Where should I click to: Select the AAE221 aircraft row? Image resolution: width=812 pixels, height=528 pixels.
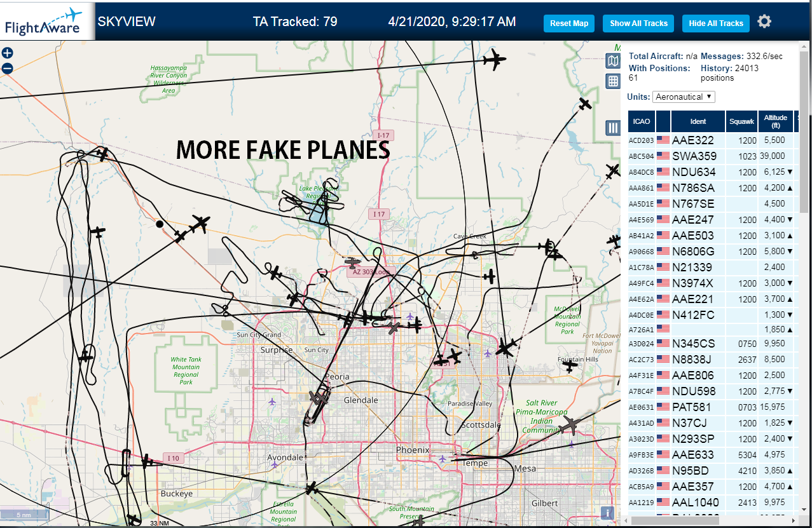click(713, 299)
